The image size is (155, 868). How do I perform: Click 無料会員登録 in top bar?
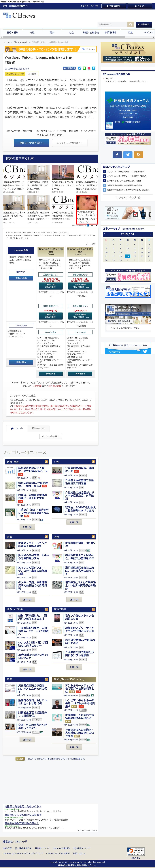[x=113, y=6]
